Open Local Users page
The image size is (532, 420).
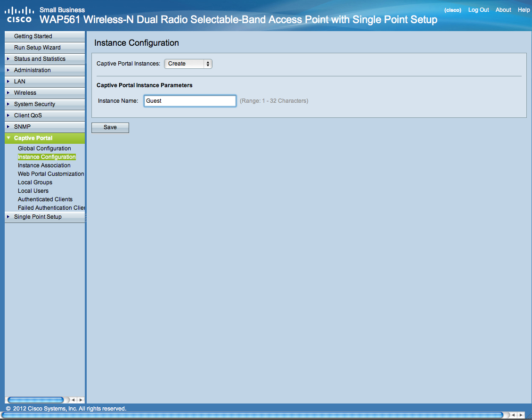point(33,191)
